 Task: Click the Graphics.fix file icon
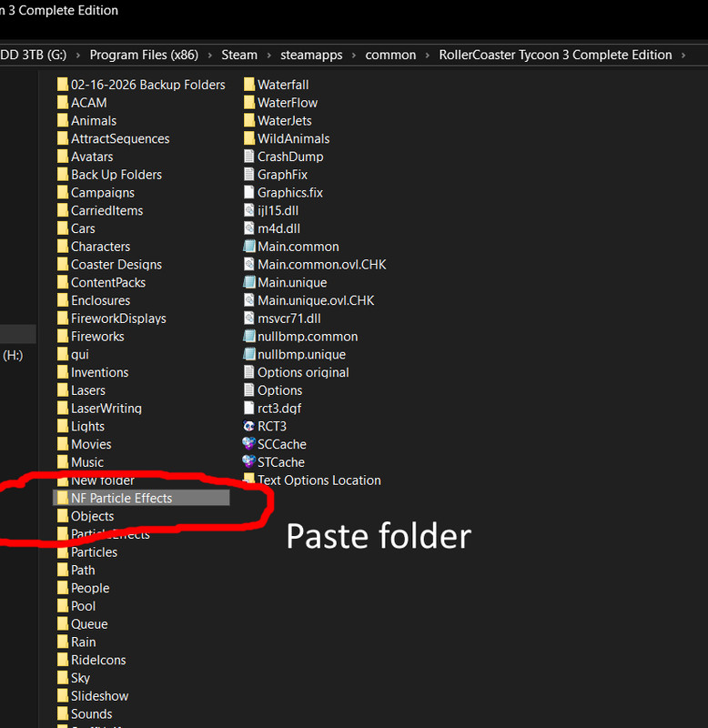pos(249,192)
